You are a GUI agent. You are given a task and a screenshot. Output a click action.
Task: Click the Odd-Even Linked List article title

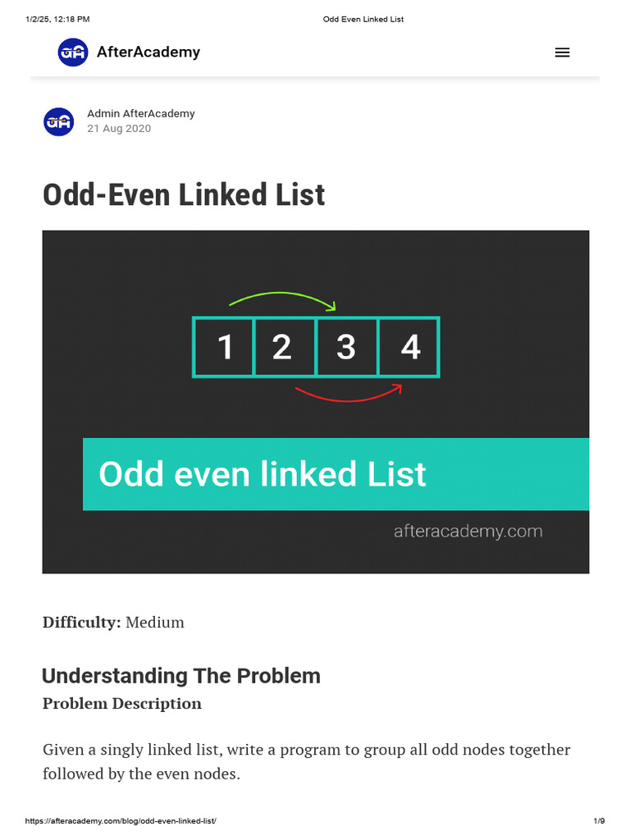click(x=184, y=195)
